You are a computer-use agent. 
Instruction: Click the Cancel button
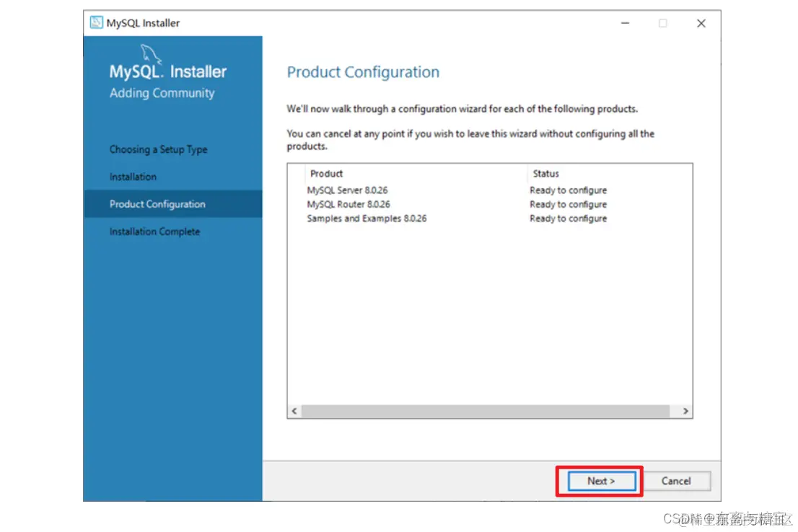click(x=676, y=481)
